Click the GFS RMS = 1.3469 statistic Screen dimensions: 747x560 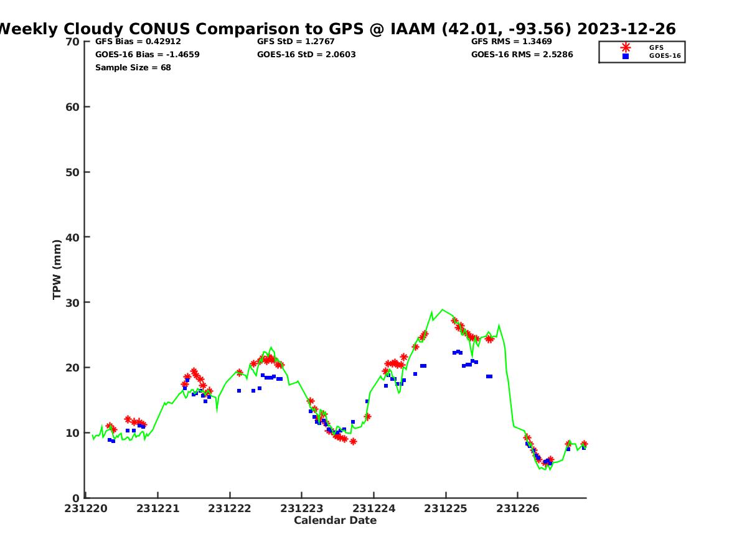tap(512, 42)
